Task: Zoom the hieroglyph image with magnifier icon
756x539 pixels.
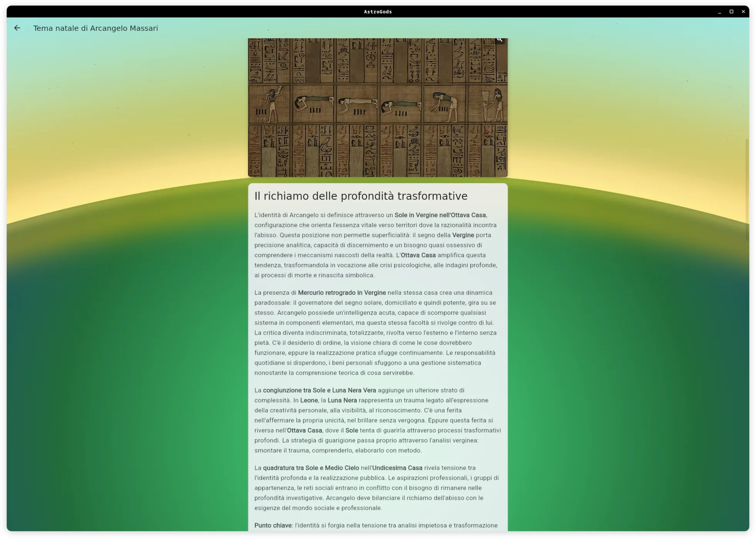Action: click(x=499, y=40)
